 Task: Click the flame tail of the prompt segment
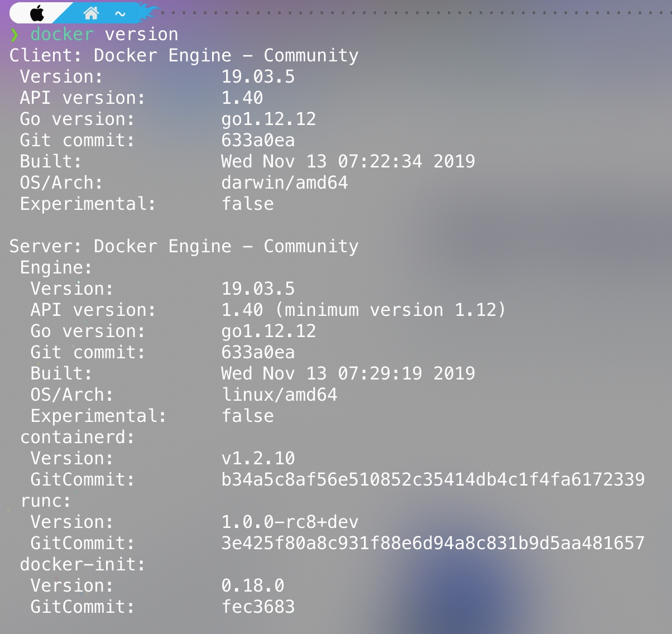[x=147, y=12]
